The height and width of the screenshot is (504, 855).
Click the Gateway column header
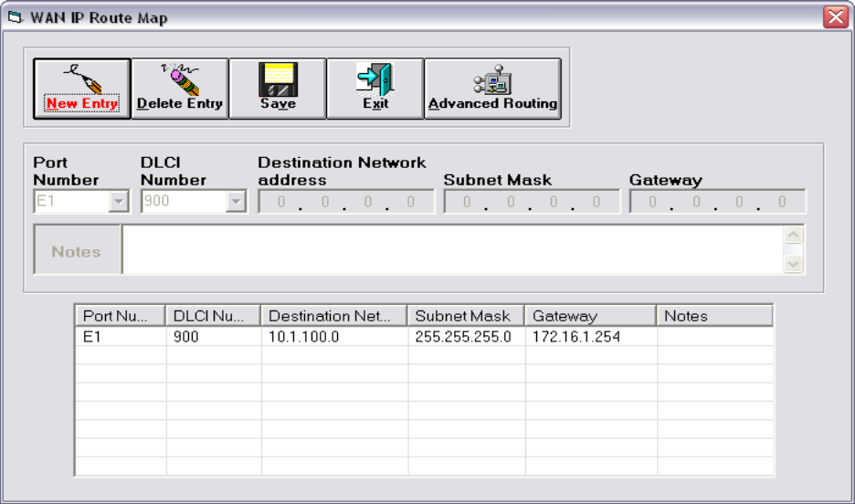pos(590,316)
